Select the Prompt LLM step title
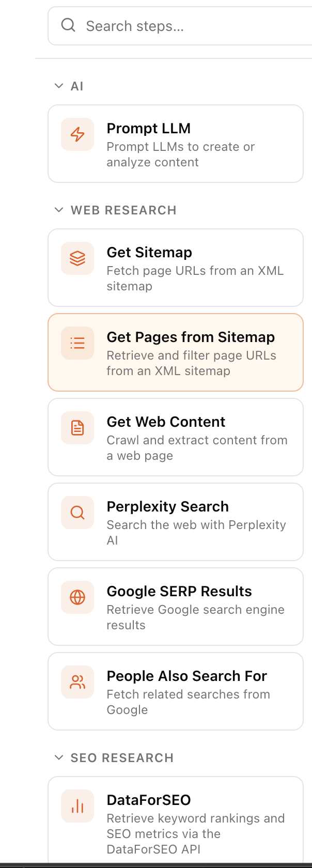 tap(149, 129)
